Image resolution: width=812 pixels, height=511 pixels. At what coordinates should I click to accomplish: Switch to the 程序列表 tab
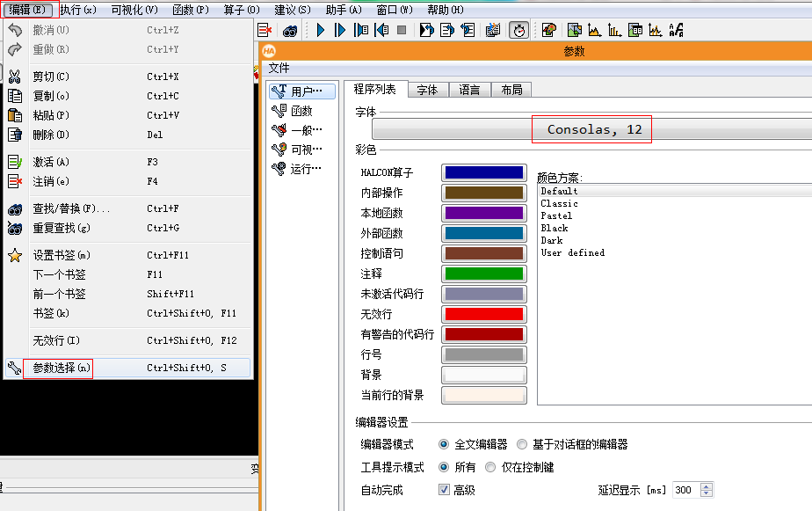[x=375, y=89]
